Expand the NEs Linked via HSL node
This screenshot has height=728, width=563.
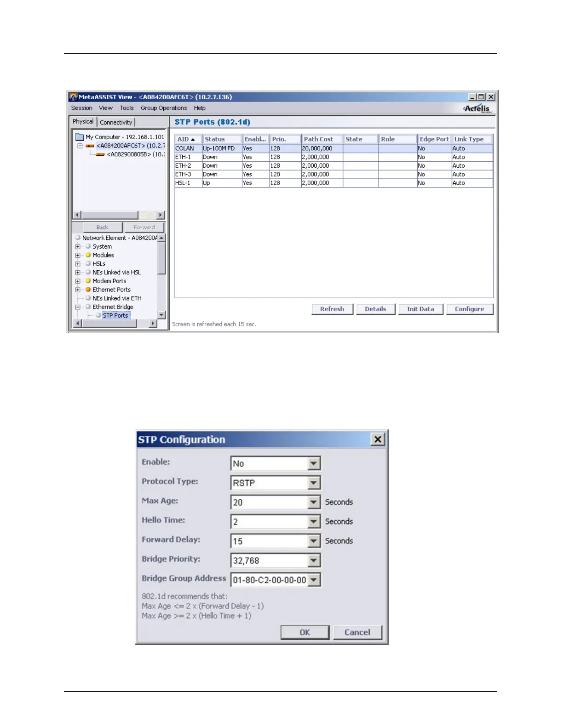[x=78, y=273]
